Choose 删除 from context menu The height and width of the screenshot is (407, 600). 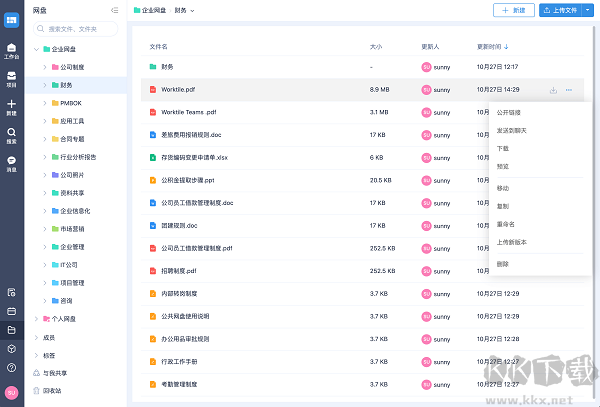pyautogui.click(x=502, y=263)
